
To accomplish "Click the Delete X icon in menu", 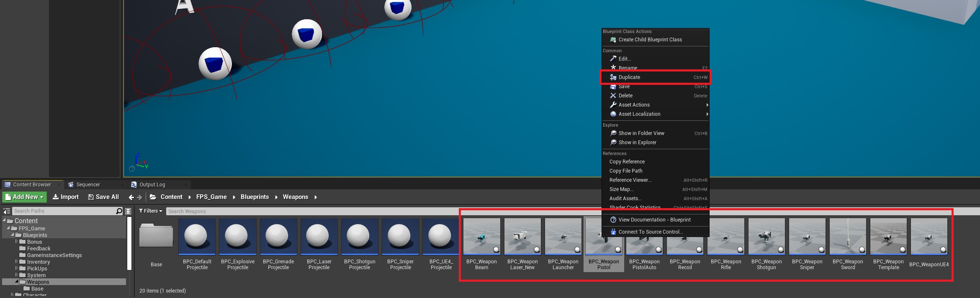I will click(x=613, y=96).
